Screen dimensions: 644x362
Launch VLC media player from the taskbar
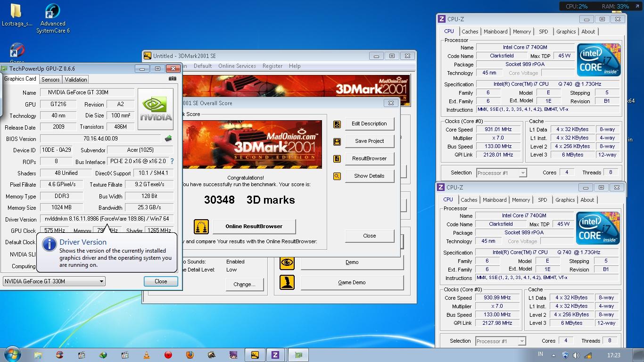click(147, 355)
